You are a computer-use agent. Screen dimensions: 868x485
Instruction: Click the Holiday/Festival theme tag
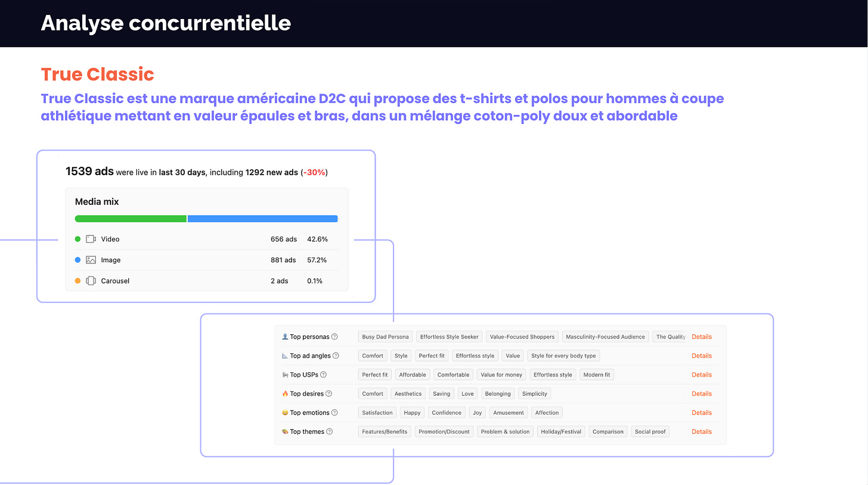pyautogui.click(x=561, y=432)
